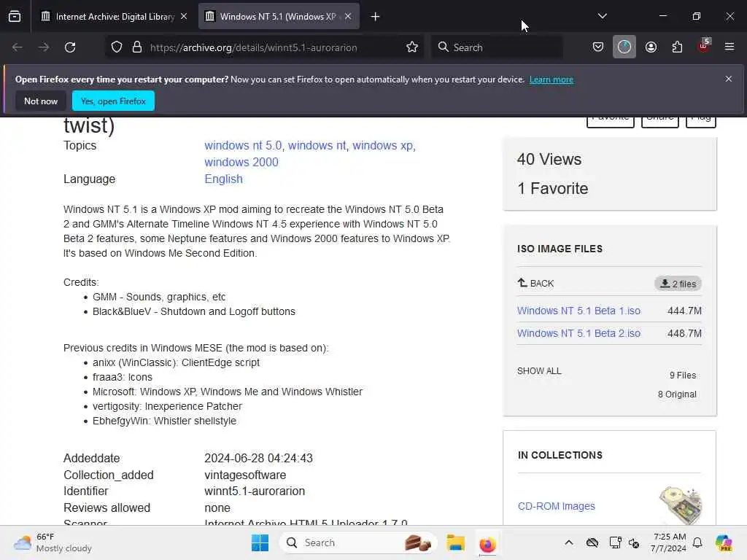The image size is (747, 560).
Task: Open the CD-ROM Images collection thumbnail
Action: click(681, 505)
